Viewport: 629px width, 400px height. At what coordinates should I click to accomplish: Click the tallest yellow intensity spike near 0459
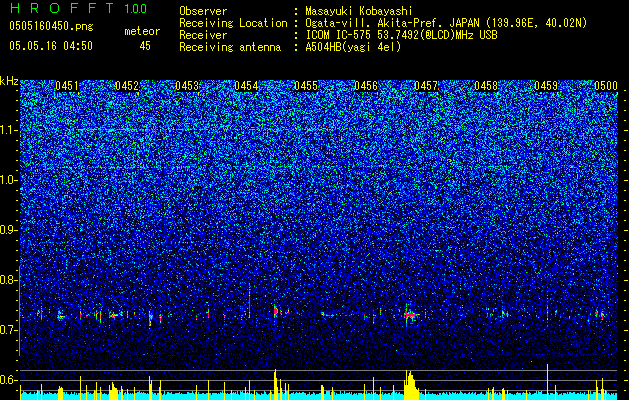point(547,381)
